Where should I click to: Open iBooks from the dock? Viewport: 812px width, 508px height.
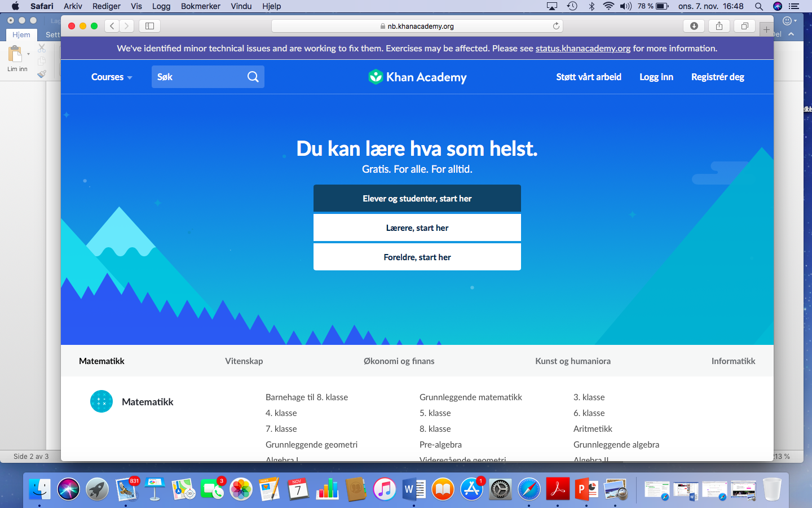[x=443, y=489]
